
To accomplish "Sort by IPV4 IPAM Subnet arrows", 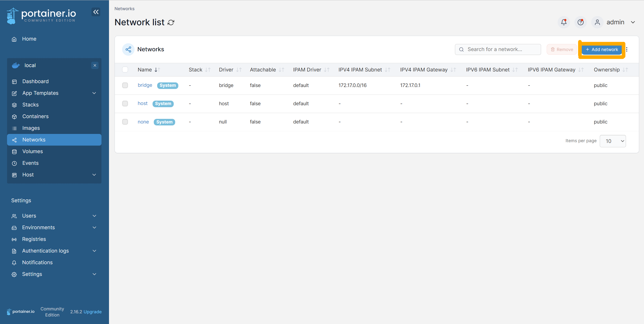I will coord(388,70).
